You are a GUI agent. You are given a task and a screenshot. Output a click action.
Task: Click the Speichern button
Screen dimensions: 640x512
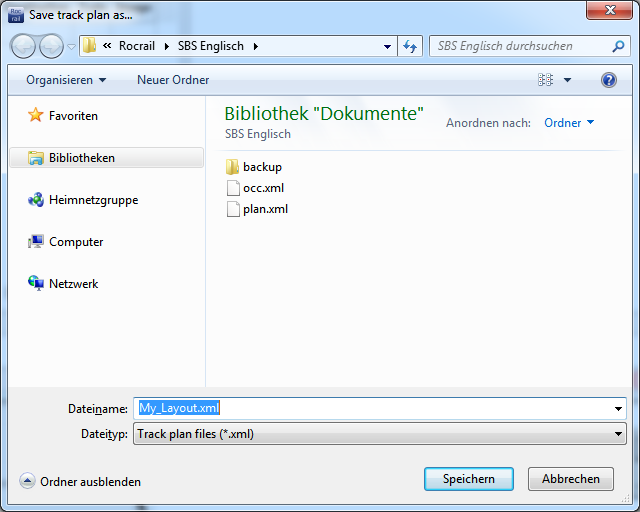coord(468,479)
